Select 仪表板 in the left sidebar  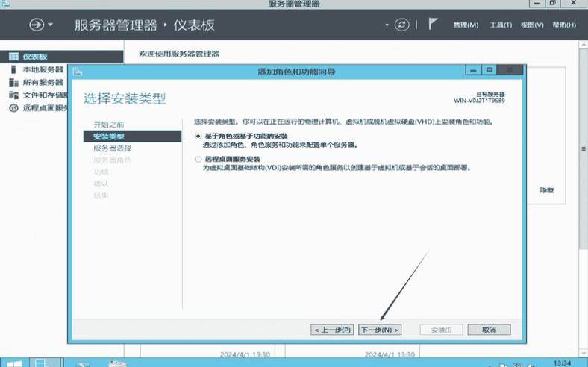[x=61, y=57]
